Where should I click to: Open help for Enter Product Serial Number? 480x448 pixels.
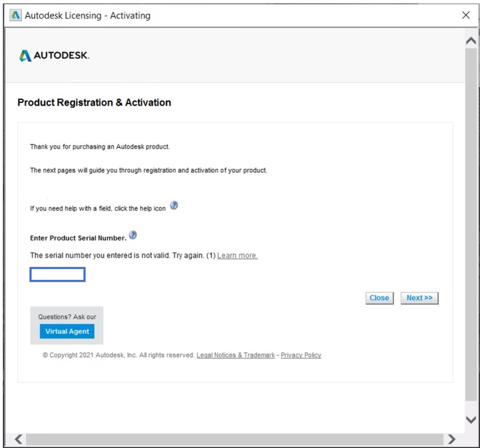133,235
